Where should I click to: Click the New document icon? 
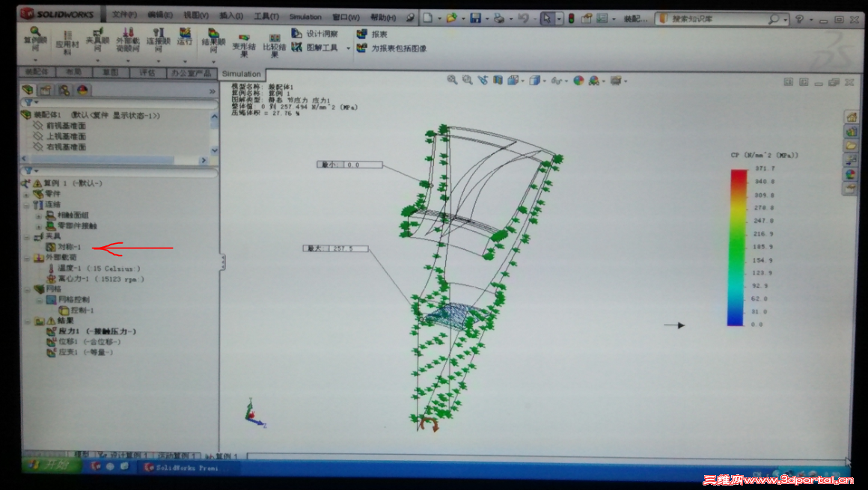pos(428,18)
